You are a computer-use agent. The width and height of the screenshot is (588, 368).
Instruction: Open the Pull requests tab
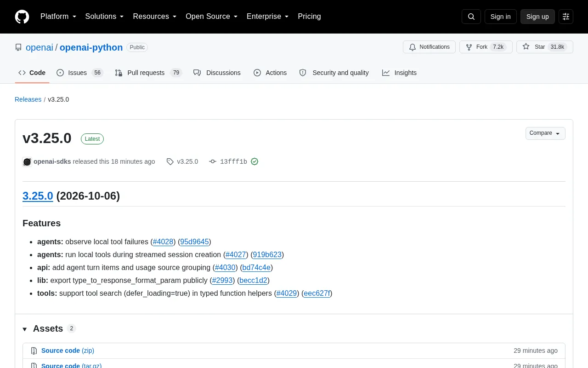click(x=148, y=73)
